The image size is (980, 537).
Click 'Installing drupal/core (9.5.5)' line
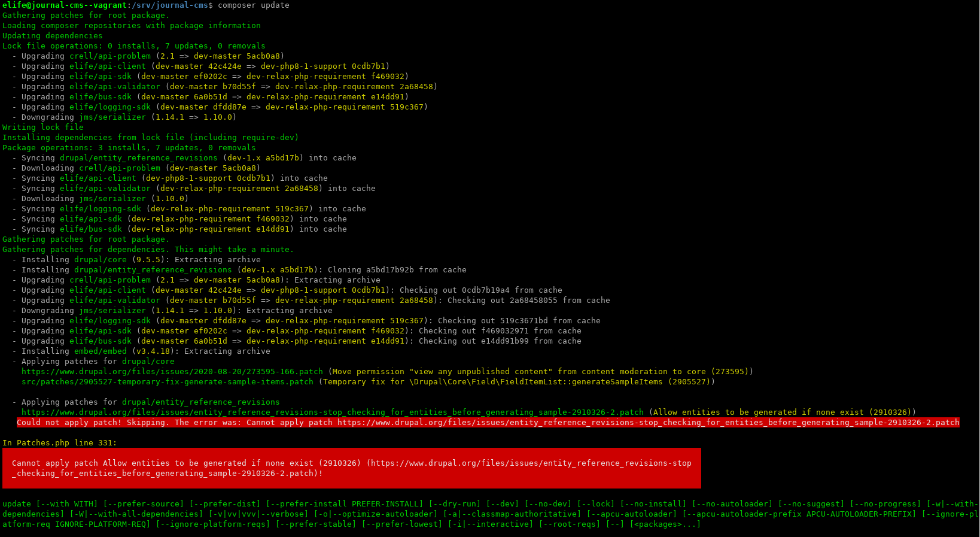(136, 260)
